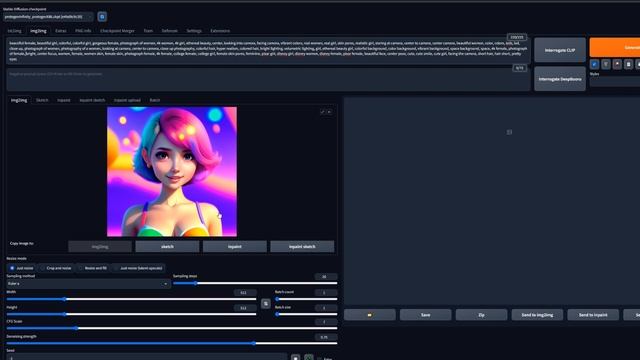This screenshot has width=640, height=360.
Task: Click the Interrogate DeepBooru button
Action: click(560, 79)
